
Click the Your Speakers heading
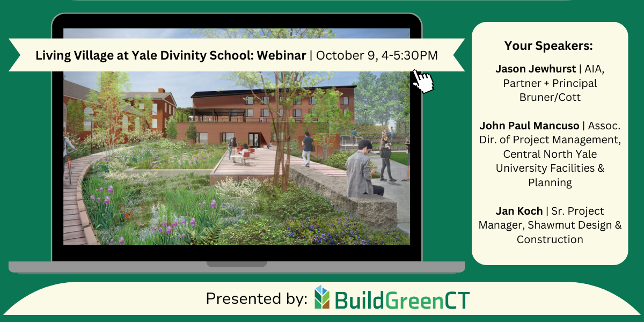coord(548,46)
